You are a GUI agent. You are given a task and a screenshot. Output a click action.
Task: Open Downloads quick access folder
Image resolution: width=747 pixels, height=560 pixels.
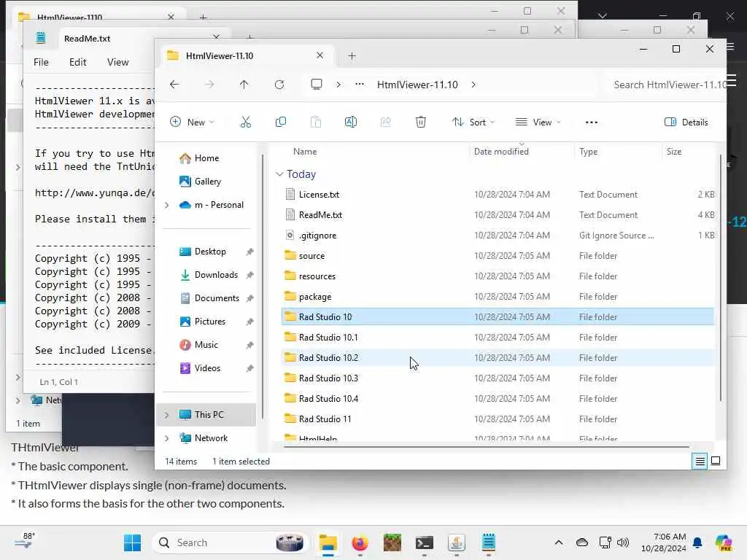coord(216,275)
